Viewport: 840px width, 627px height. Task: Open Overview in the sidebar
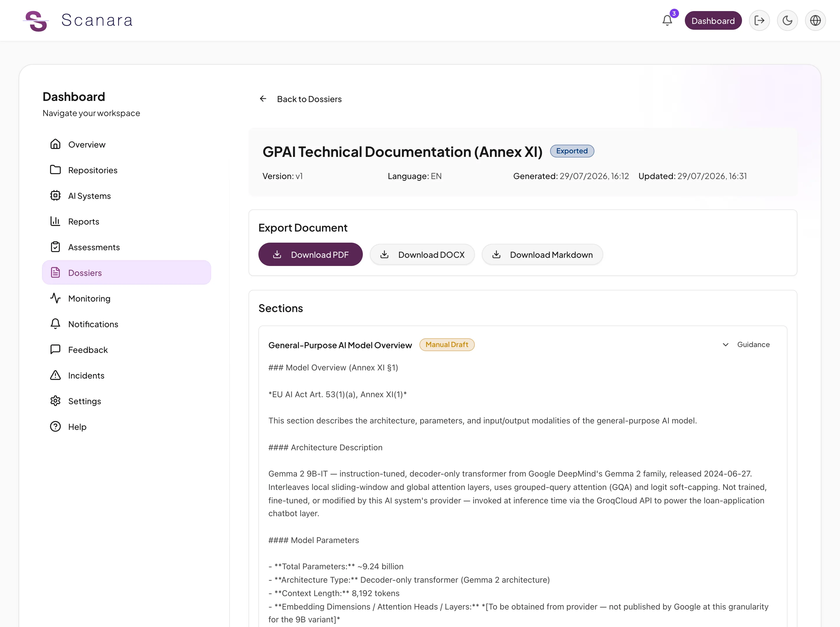pos(126,144)
